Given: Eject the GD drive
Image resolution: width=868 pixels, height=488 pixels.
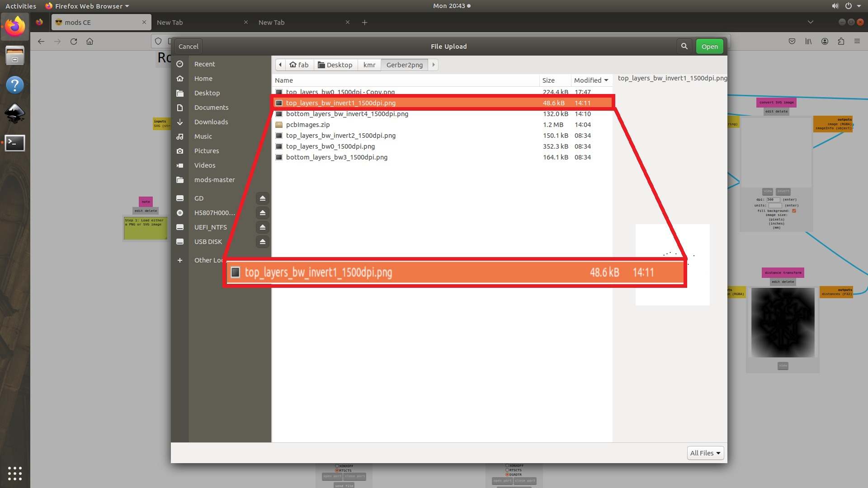Looking at the screenshot, I should coord(262,198).
